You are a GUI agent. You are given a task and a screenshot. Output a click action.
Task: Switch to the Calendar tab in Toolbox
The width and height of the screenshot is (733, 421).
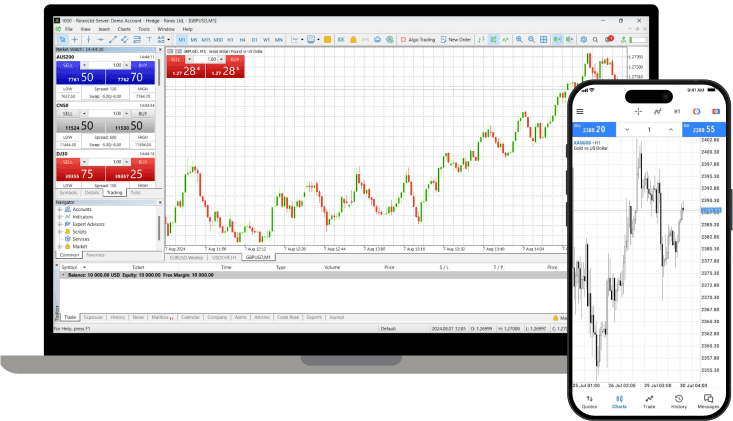pos(190,316)
